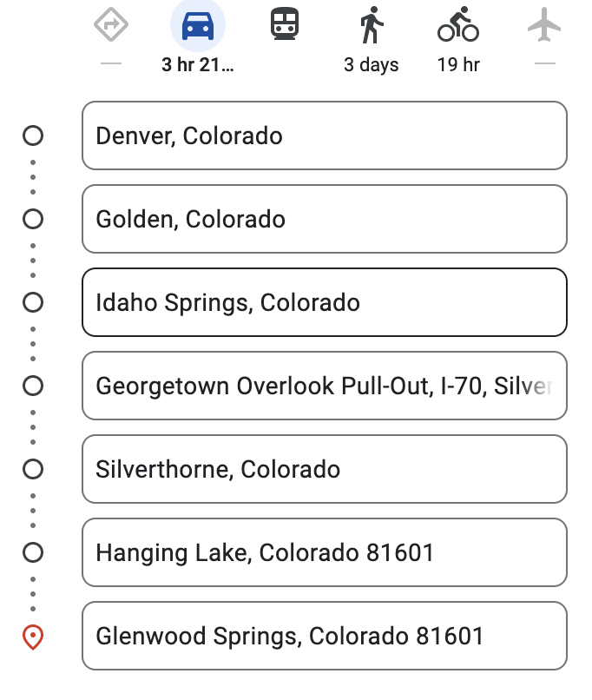592x700 pixels.
Task: Choose the transit train icon
Action: click(285, 26)
